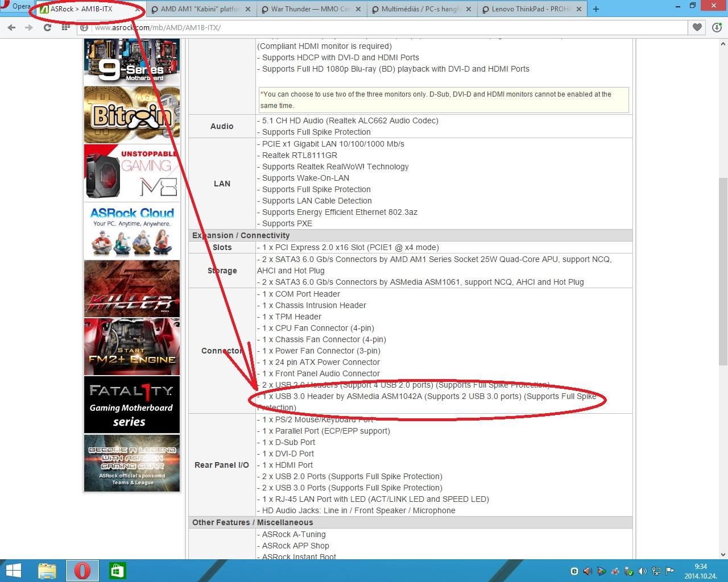Click the Opera taskbar icon
The height and width of the screenshot is (582, 728).
82,571
